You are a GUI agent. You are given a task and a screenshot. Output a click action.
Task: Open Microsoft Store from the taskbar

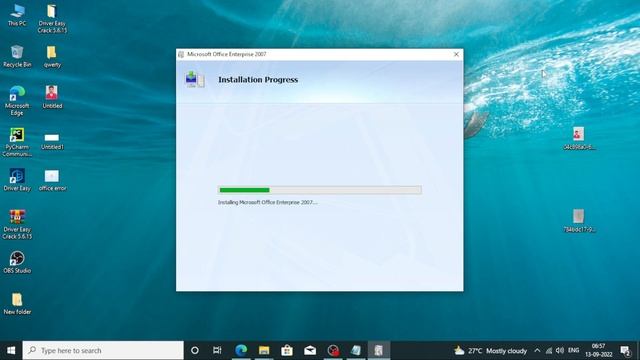287,351
